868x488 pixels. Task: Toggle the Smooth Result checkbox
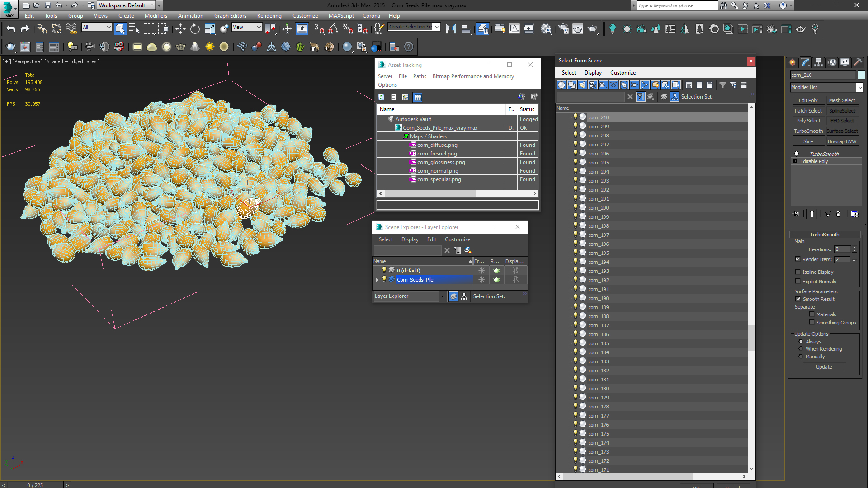pos(798,299)
